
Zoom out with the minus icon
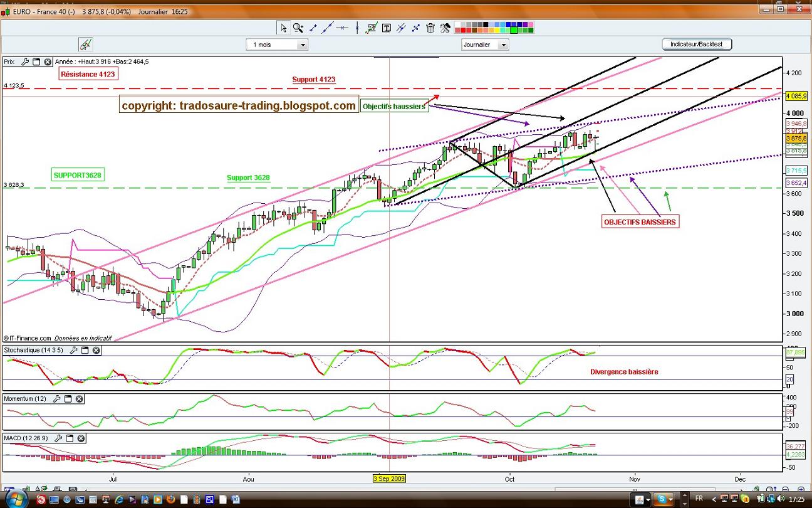pos(785,490)
